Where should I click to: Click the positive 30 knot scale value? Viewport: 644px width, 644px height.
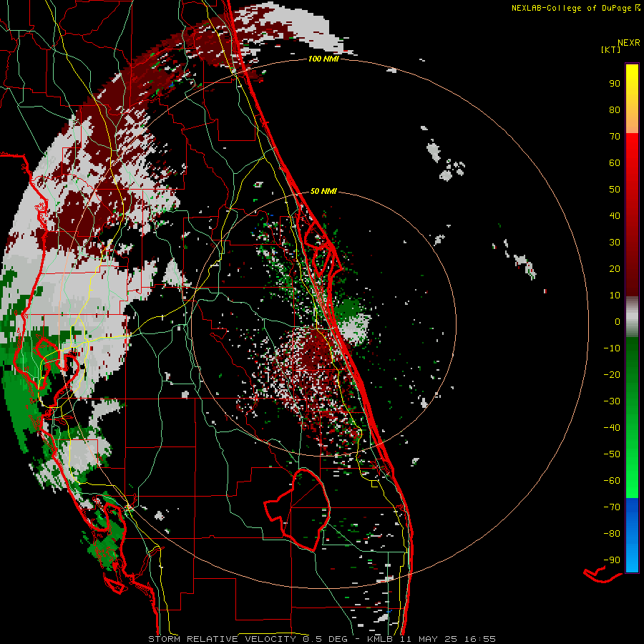coord(615,243)
